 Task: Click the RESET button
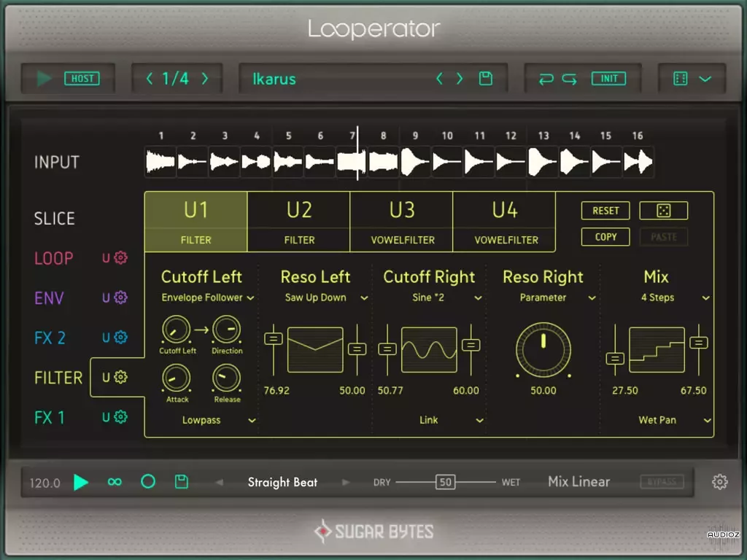(605, 211)
